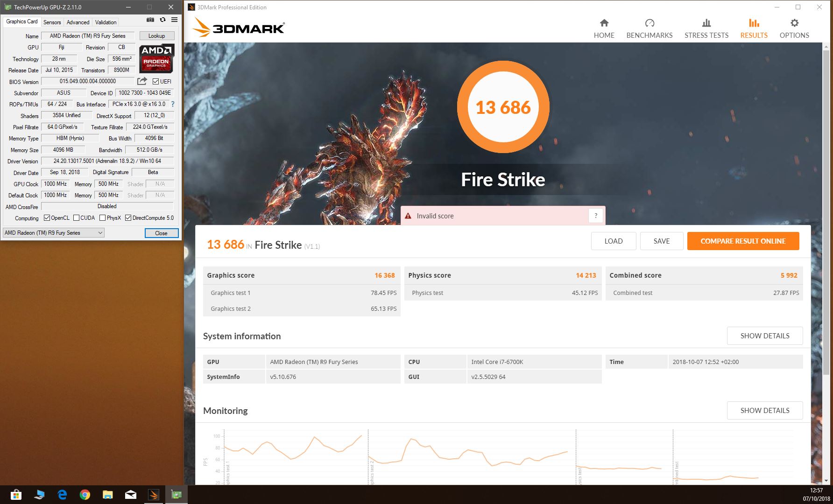Click Lookup button in GPU-Z

[x=156, y=36]
